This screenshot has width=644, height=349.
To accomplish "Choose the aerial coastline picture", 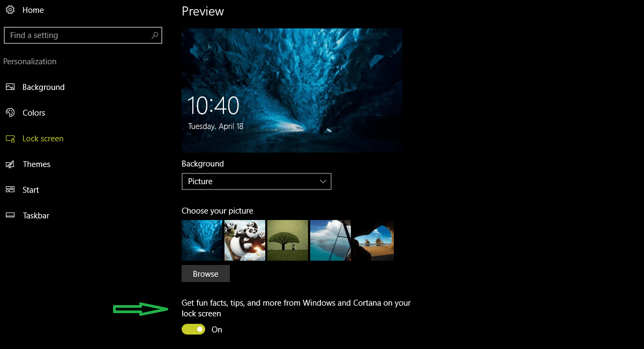I will click(331, 240).
